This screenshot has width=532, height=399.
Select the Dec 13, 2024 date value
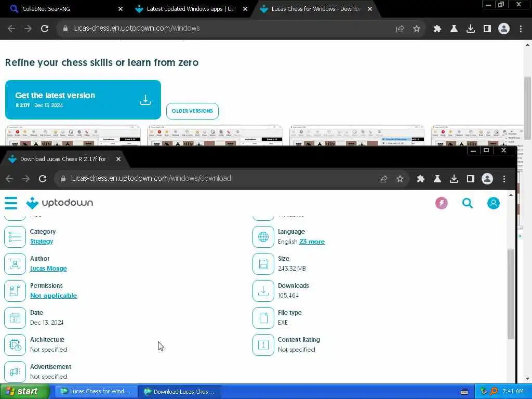pyautogui.click(x=47, y=322)
